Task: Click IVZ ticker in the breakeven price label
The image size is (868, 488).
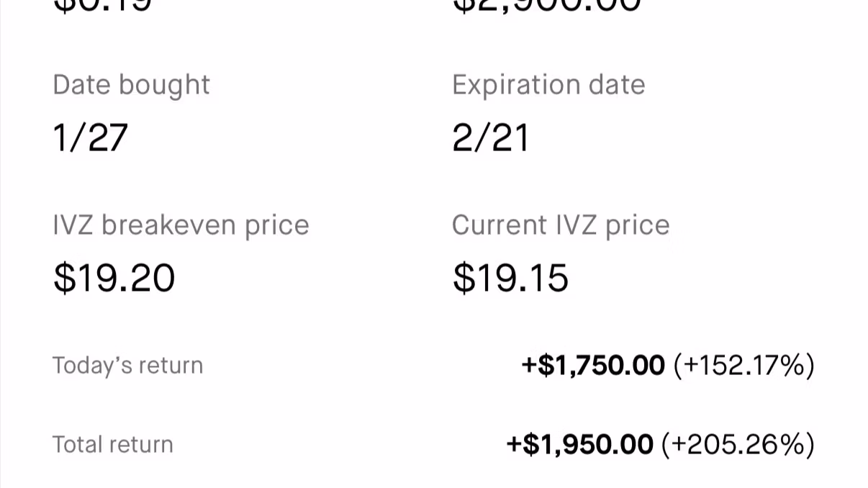Action: point(73,225)
